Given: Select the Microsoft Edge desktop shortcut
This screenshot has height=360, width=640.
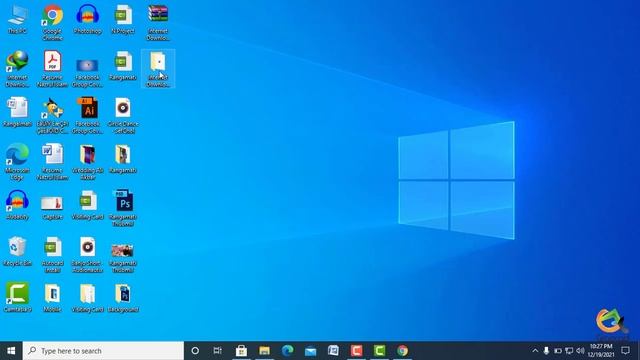Looking at the screenshot, I should 17,162.
